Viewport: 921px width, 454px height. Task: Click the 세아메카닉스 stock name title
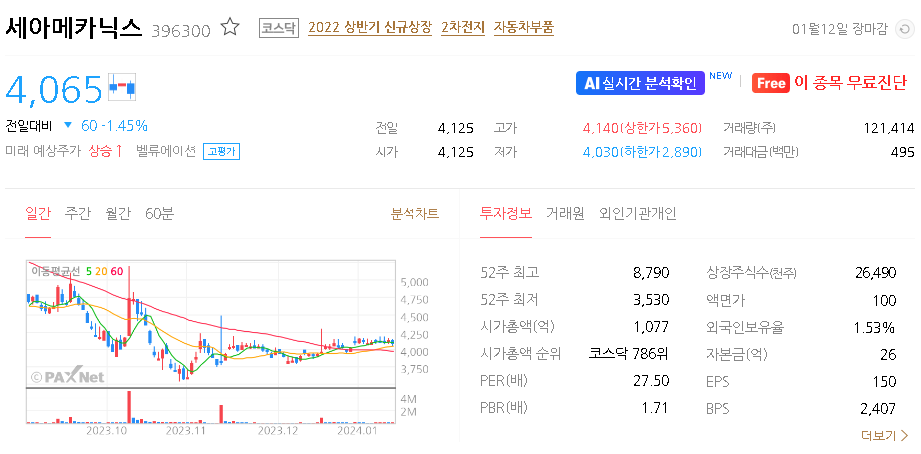click(74, 28)
